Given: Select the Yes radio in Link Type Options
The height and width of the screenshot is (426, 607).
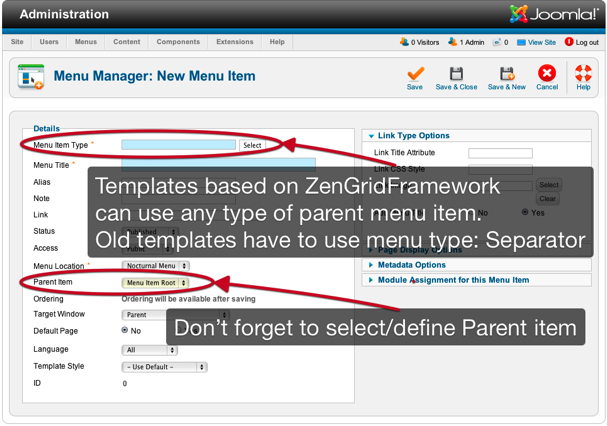Looking at the screenshot, I should click(525, 212).
